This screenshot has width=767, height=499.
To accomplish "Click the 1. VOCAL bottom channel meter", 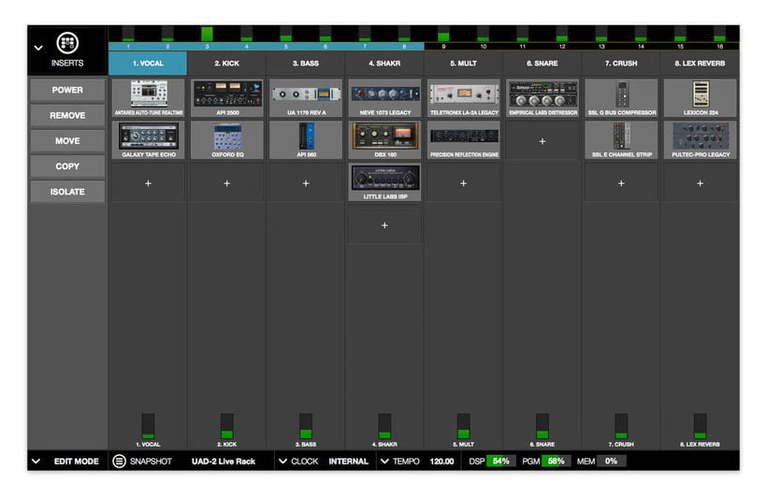I will [148, 426].
